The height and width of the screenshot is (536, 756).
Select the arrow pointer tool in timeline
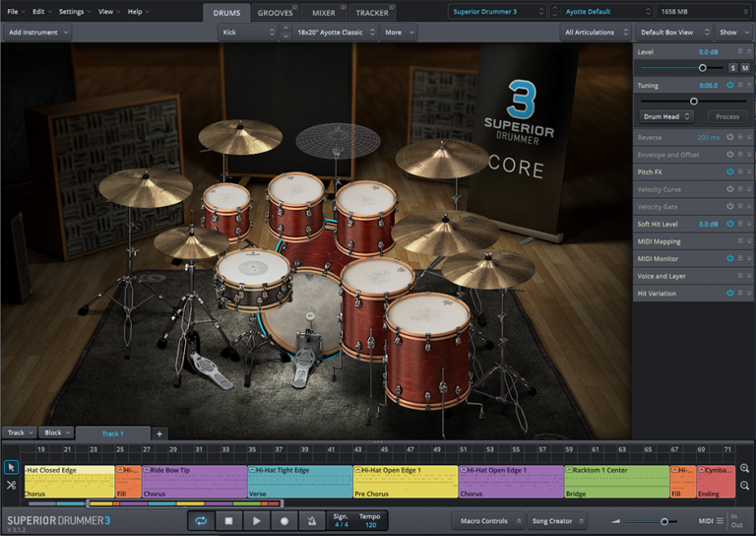tap(11, 467)
